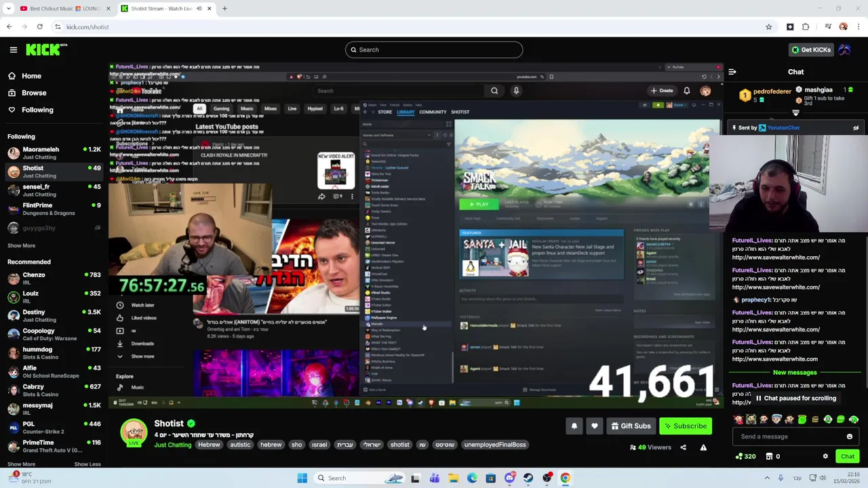Open Chrome three-dot menu
Viewport: 868px width, 488px height.
click(859, 27)
